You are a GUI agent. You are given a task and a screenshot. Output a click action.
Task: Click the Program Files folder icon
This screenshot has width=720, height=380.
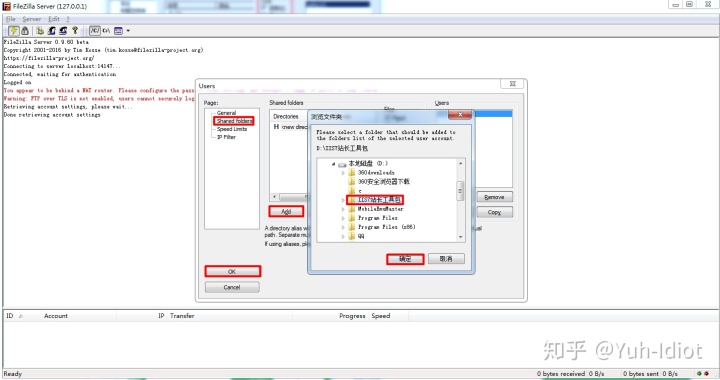pyautogui.click(x=352, y=218)
